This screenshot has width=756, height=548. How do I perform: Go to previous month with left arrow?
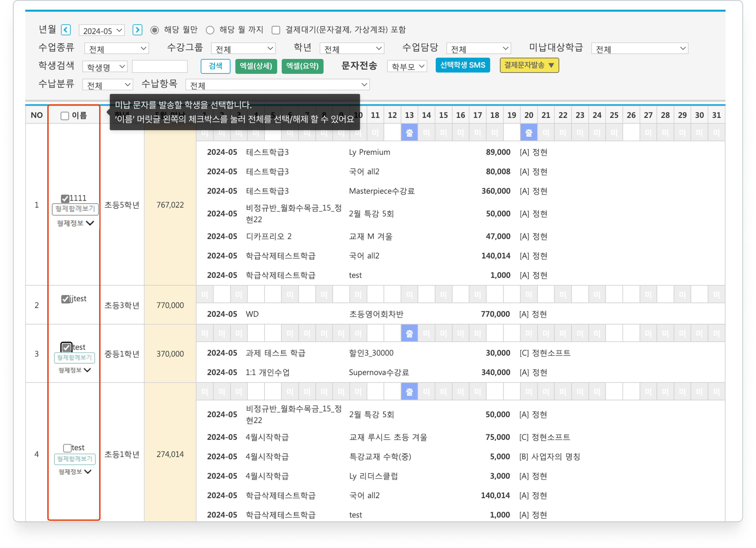66,30
